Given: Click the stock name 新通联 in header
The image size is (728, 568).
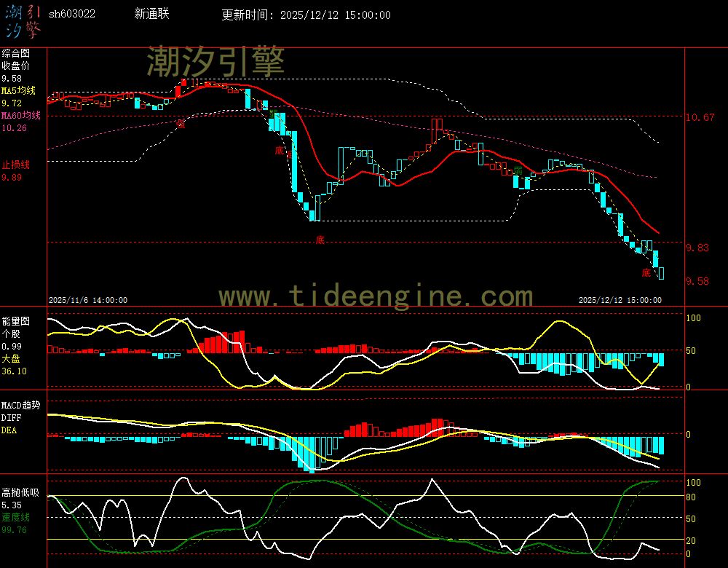Looking at the screenshot, I should 152,14.
